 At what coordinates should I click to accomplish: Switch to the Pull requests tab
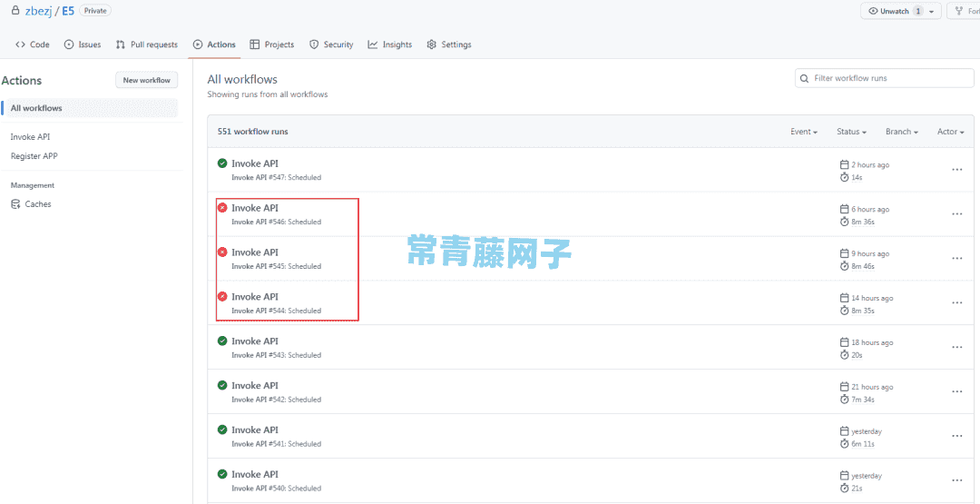point(147,44)
